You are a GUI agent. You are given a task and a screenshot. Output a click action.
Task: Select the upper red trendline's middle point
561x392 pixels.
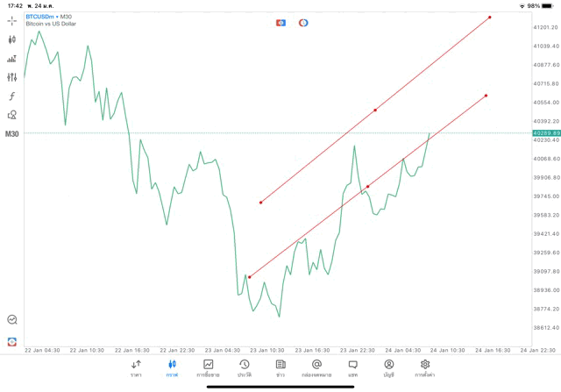pyautogui.click(x=375, y=110)
